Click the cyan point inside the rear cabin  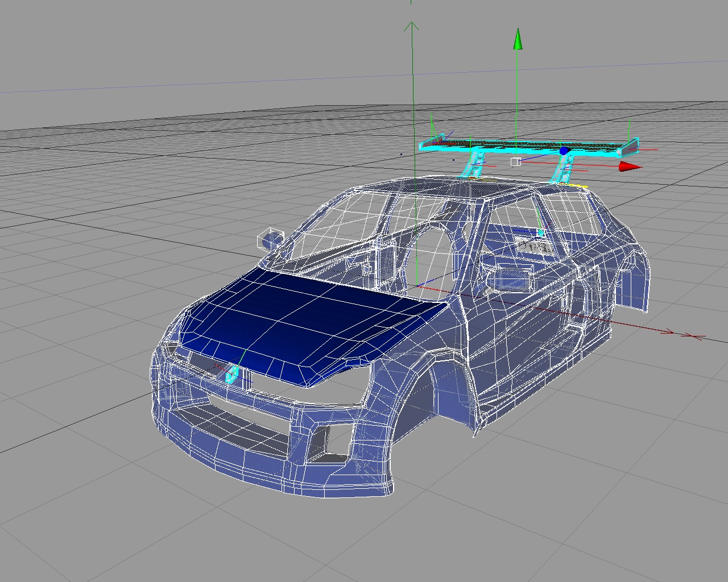tap(541, 232)
